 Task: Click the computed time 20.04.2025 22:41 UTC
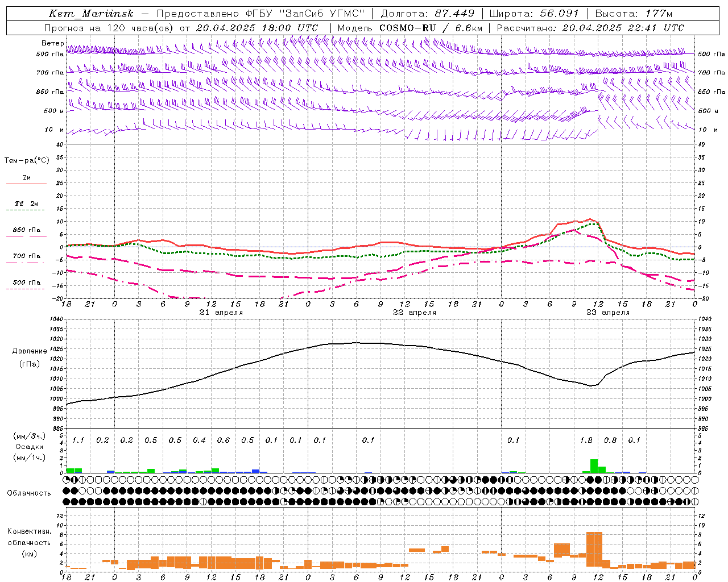[623, 28]
